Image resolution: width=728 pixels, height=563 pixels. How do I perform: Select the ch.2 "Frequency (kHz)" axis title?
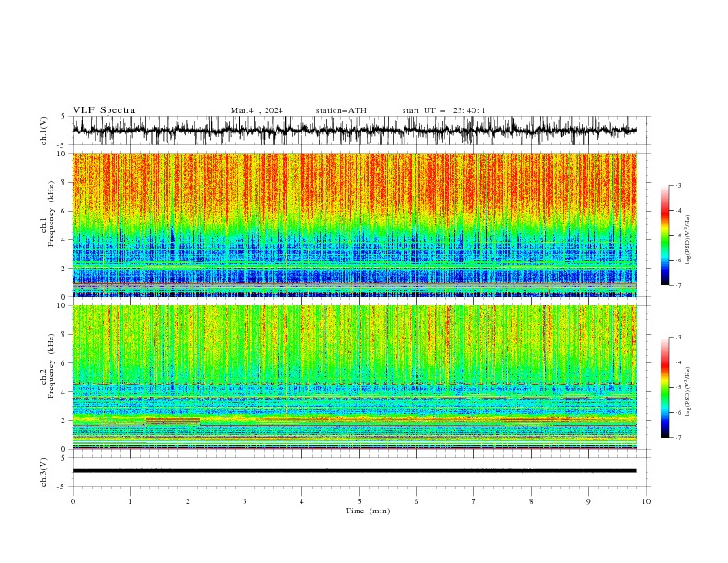point(51,365)
